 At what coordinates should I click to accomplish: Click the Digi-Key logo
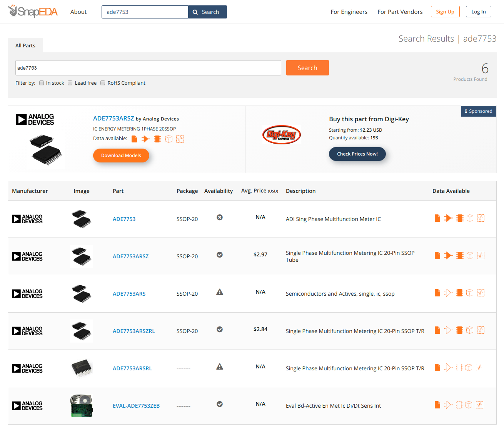[x=281, y=135]
